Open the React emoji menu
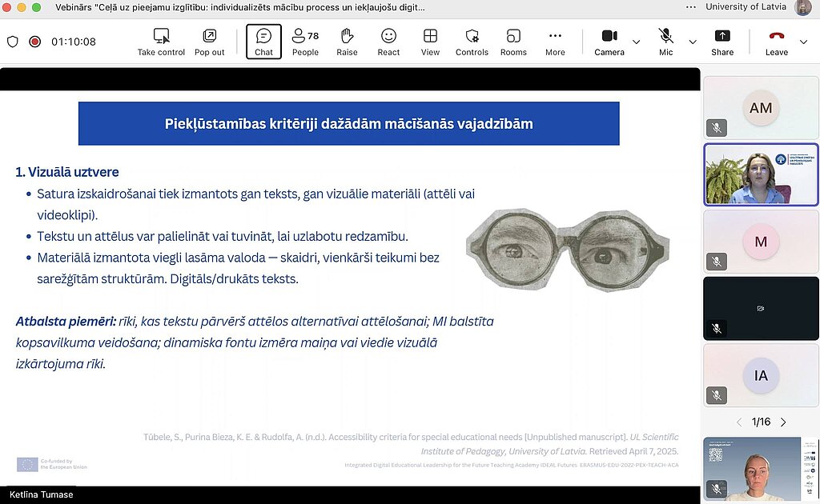The width and height of the screenshot is (820, 504). coord(388,42)
